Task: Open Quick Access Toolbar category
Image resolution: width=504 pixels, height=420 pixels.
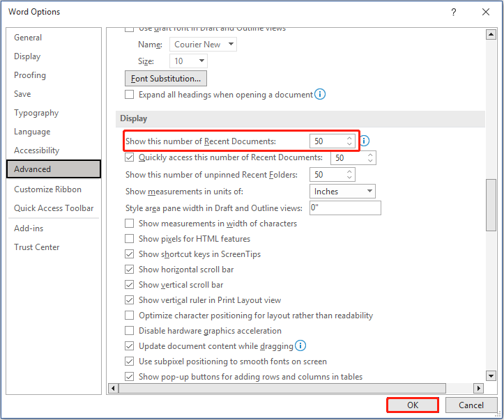Action: click(x=54, y=208)
